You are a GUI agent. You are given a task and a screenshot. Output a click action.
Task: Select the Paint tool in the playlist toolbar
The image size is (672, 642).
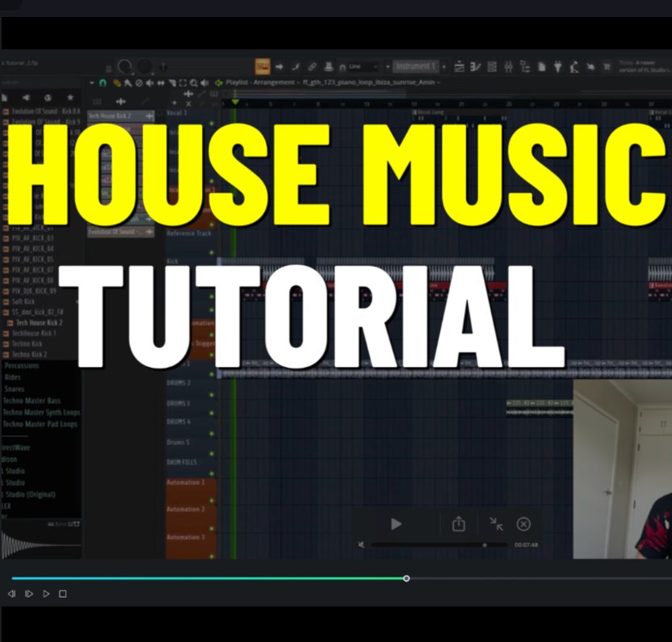point(128,83)
